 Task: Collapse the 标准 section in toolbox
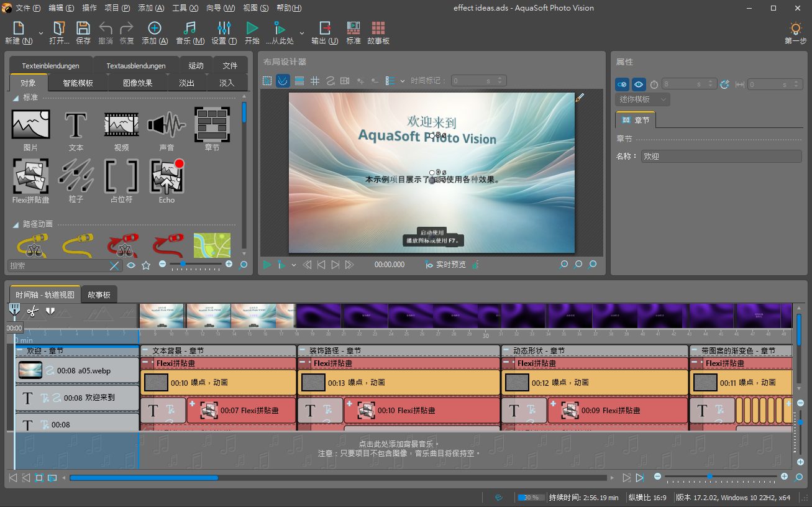pyautogui.click(x=16, y=98)
